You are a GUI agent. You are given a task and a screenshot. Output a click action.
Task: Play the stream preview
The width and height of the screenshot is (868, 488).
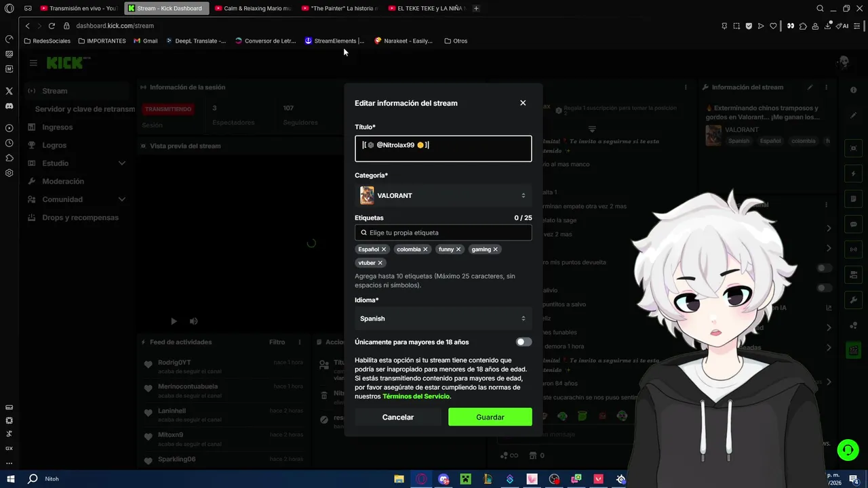pos(174,321)
